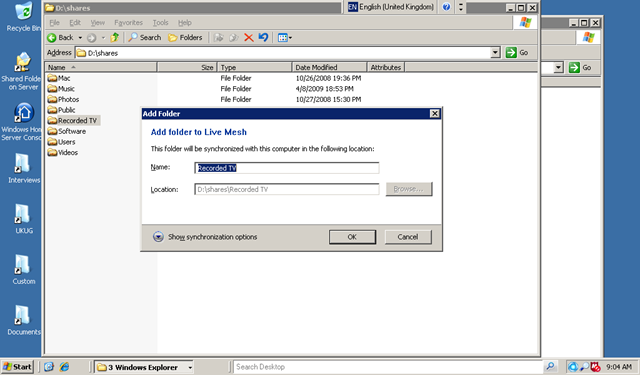Click the Location field in Add Folder dialog
The height and width of the screenshot is (375, 640).
click(x=287, y=189)
